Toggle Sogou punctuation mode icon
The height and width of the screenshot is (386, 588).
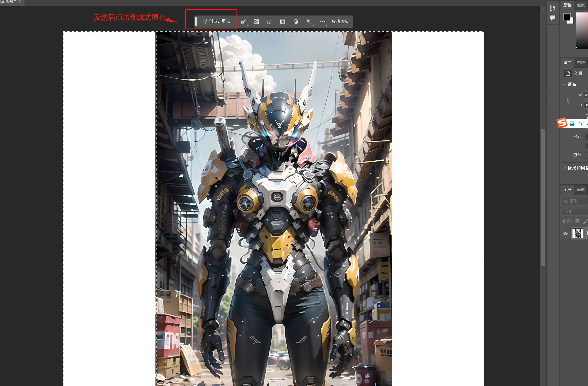pos(580,123)
